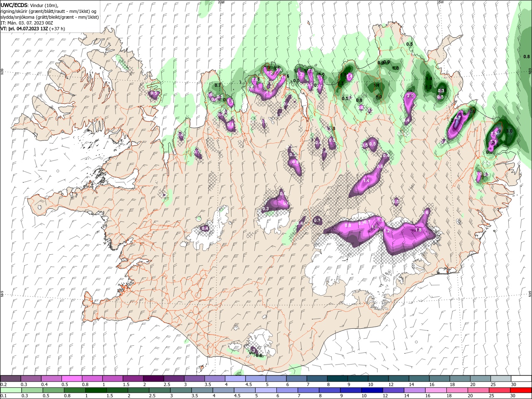532x399 pixels.
Task: Choose the grey-blue 4 rain legend swatch
Action: pyautogui.click(x=223, y=390)
